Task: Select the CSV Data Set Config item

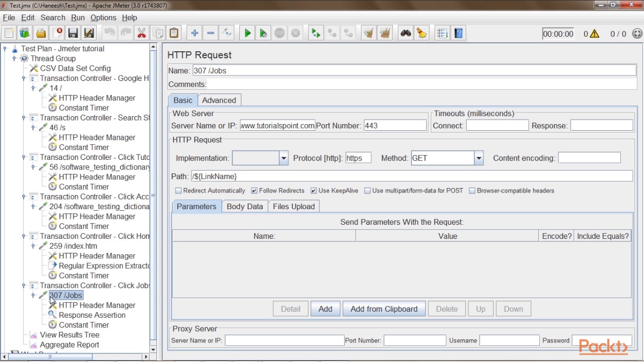Action: point(75,68)
